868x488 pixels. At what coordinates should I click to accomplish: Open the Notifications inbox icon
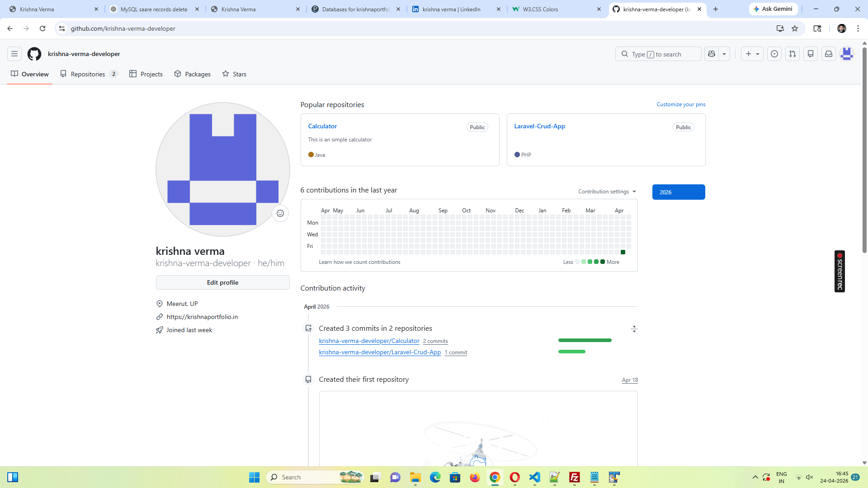tap(829, 54)
